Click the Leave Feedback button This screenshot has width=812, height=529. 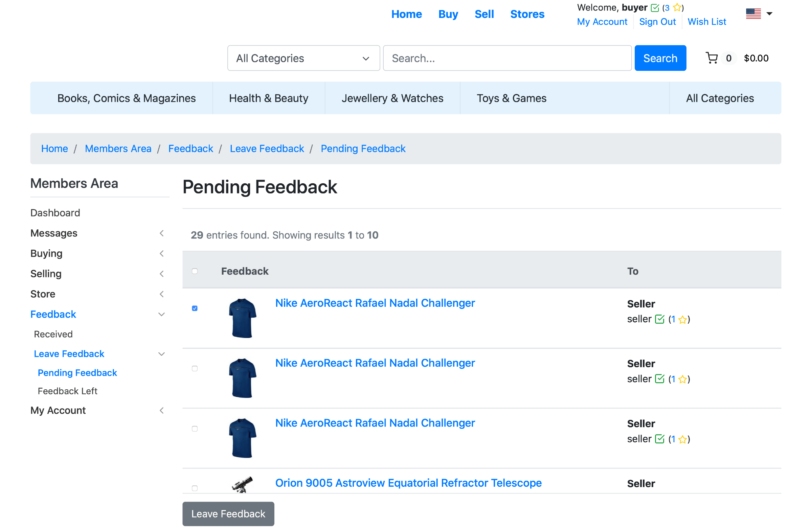click(x=228, y=514)
